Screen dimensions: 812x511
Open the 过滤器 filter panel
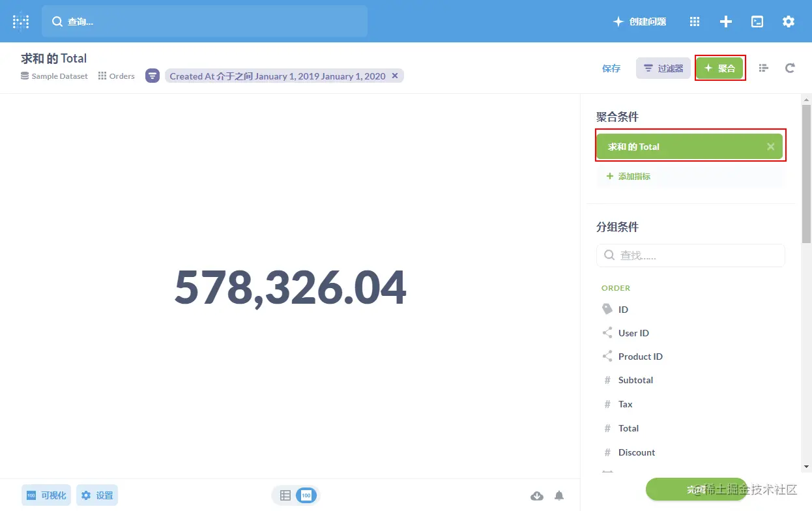point(663,68)
